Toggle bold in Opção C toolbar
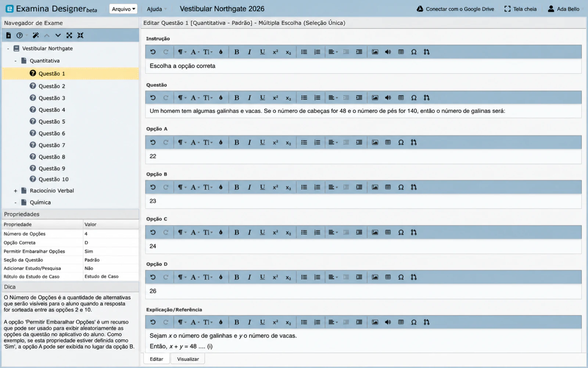Image resolution: width=588 pixels, height=368 pixels. 237,232
